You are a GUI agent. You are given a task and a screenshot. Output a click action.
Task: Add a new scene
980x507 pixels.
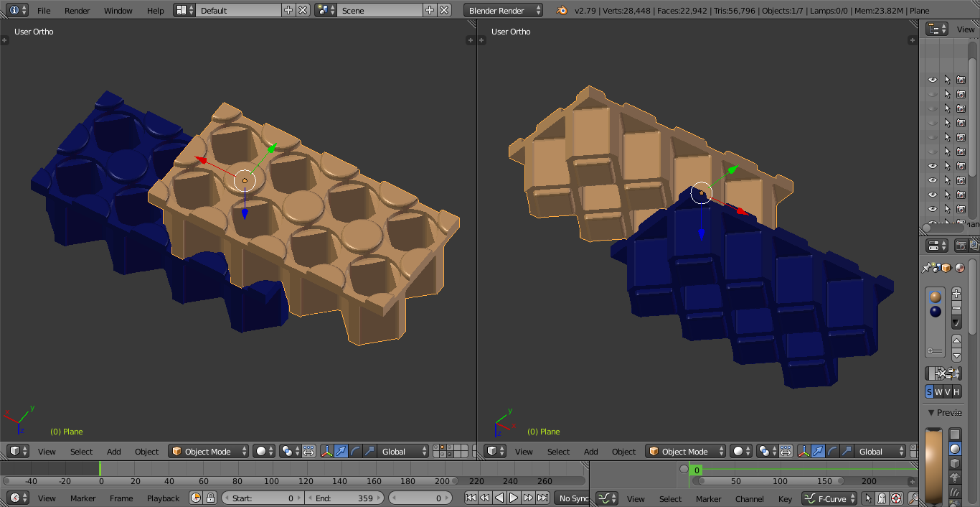(x=430, y=10)
